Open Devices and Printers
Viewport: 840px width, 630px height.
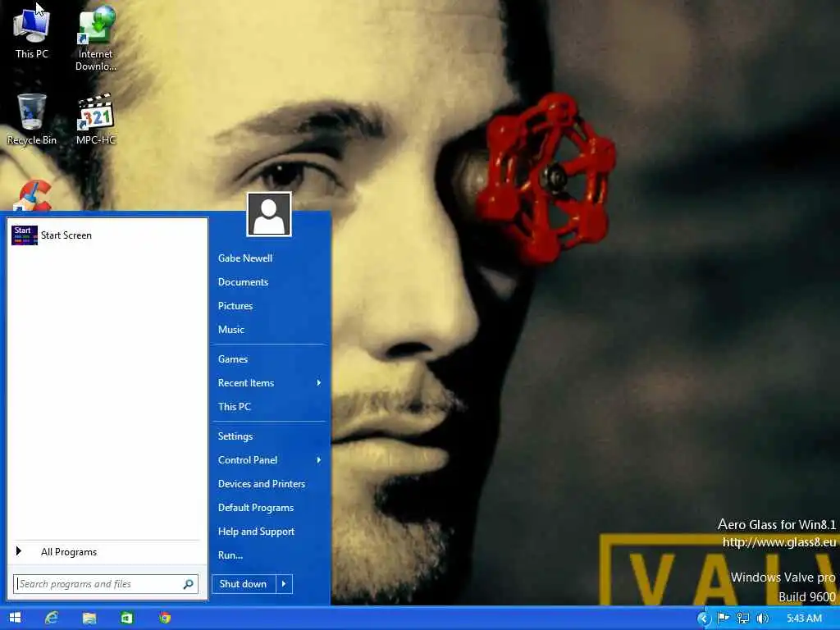262,484
